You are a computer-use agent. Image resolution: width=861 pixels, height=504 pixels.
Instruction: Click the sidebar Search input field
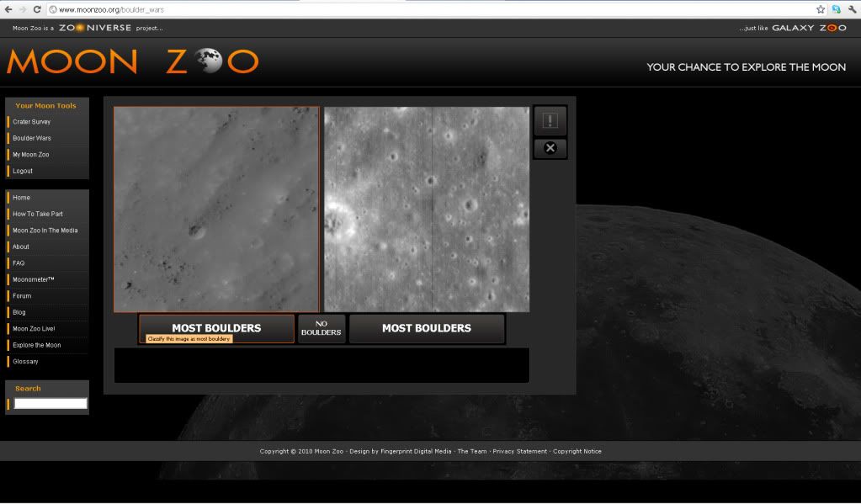pyautogui.click(x=50, y=404)
